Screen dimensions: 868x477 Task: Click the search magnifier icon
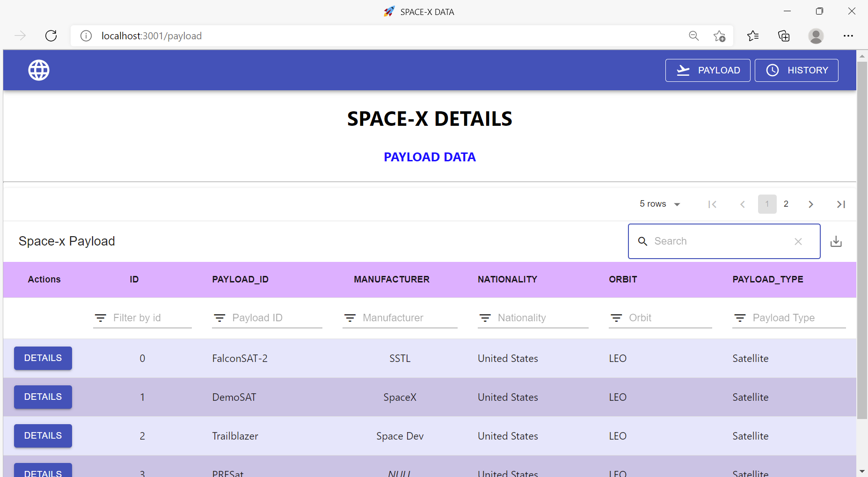click(643, 241)
